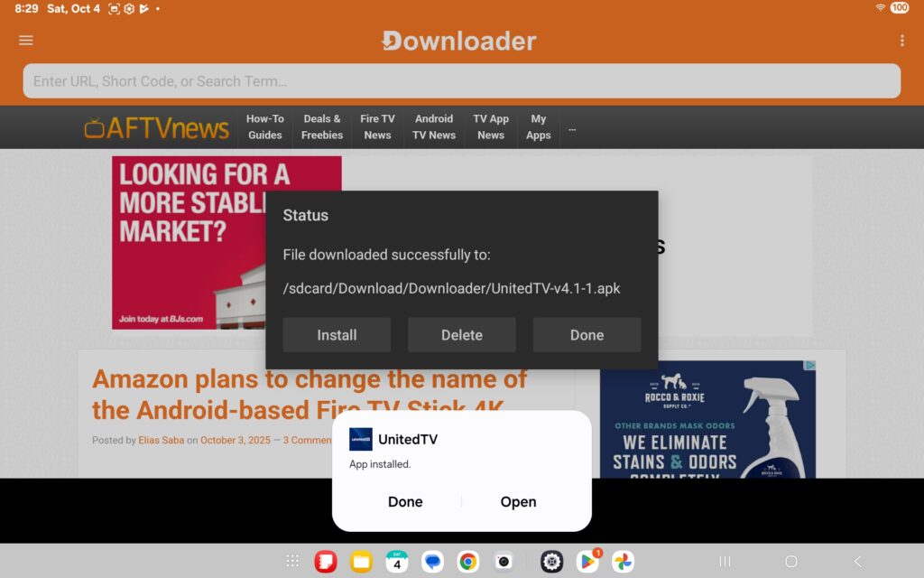
Task: Open the Camera app in taskbar
Action: tap(504, 562)
